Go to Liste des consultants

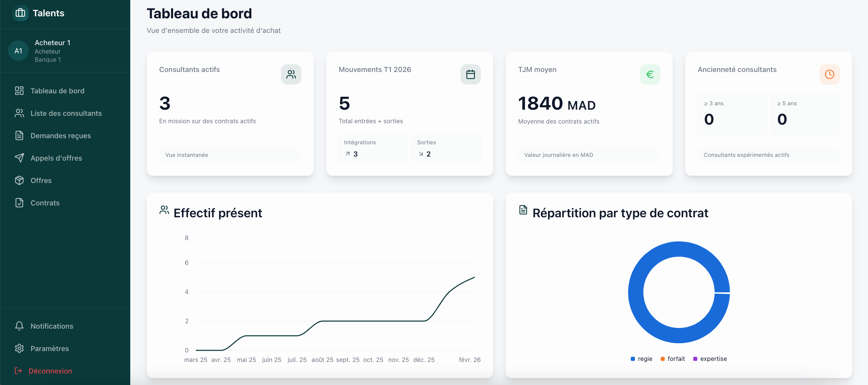[66, 113]
